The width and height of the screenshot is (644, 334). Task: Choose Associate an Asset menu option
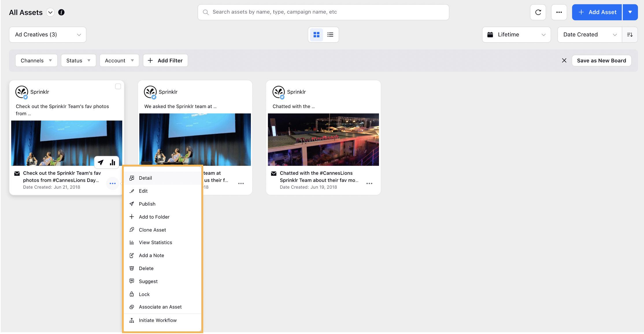(162, 307)
